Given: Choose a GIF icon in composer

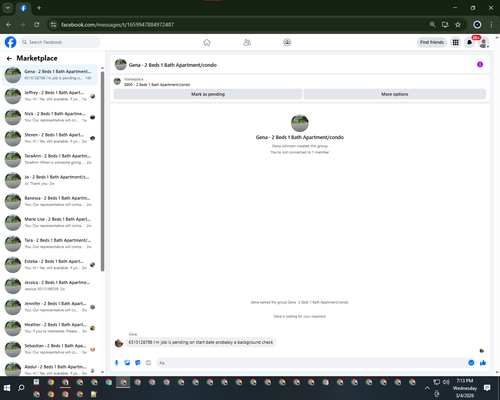Looking at the screenshot, I should coord(148,363).
